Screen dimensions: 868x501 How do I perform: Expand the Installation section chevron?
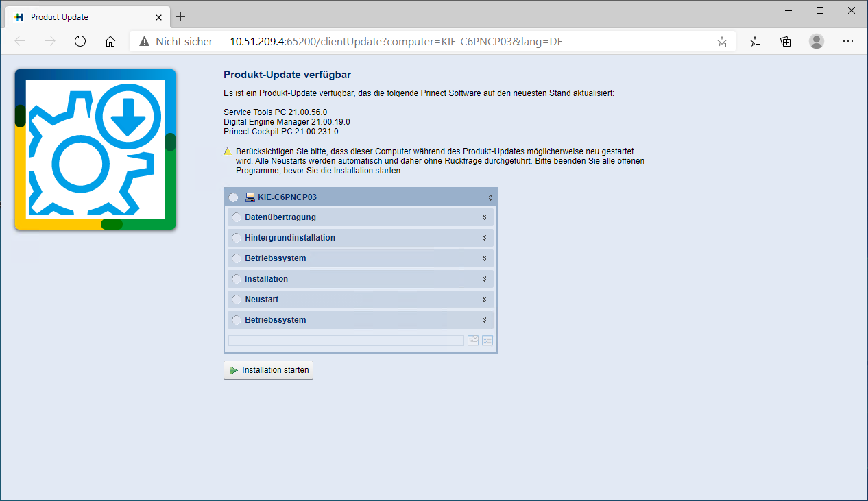[x=484, y=279]
